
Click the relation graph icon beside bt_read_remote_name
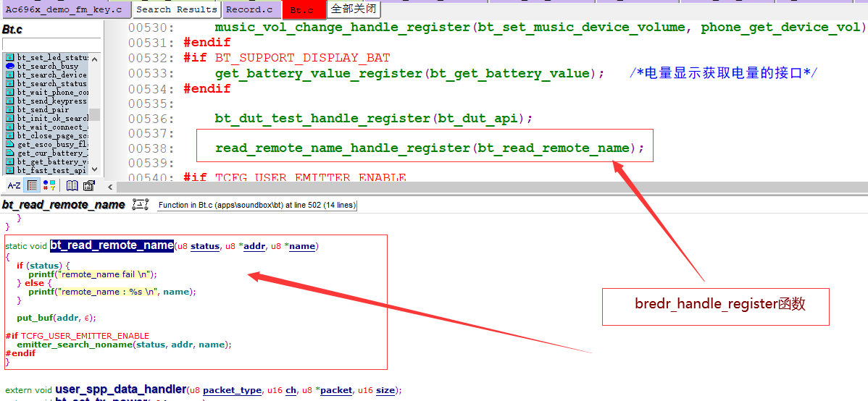coord(141,205)
